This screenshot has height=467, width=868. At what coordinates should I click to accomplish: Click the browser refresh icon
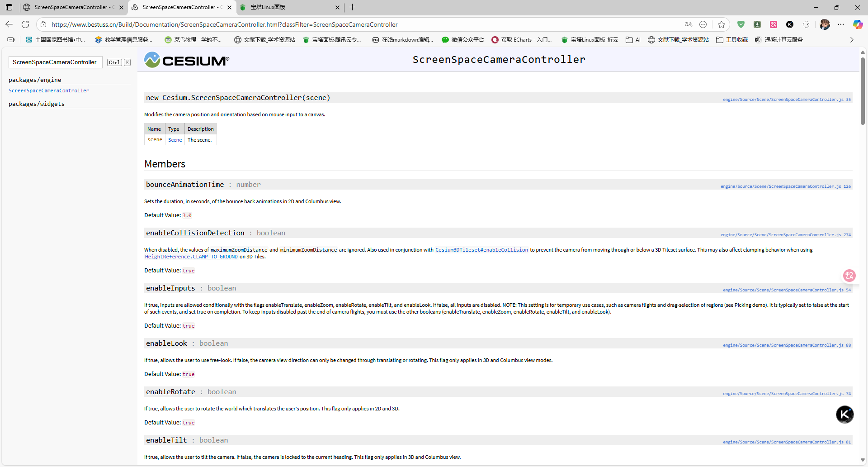pos(25,24)
